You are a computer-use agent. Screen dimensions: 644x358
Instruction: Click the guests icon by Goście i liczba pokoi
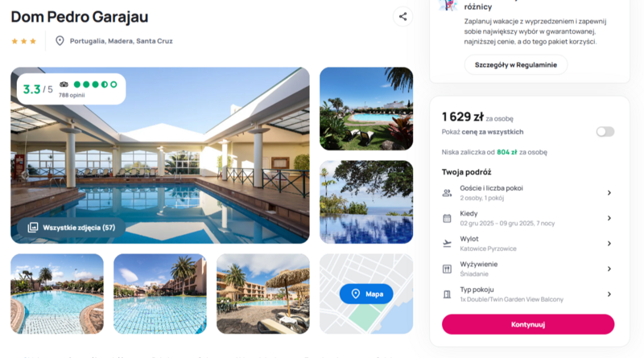[x=447, y=193]
